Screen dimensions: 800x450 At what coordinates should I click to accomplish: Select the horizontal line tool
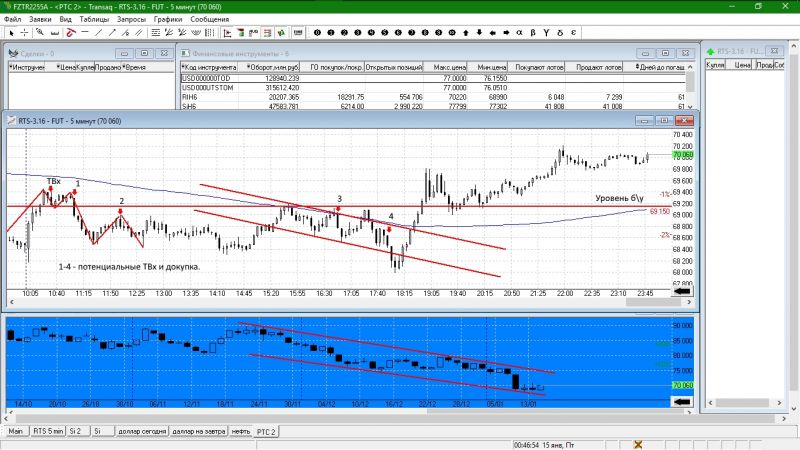(x=85, y=33)
